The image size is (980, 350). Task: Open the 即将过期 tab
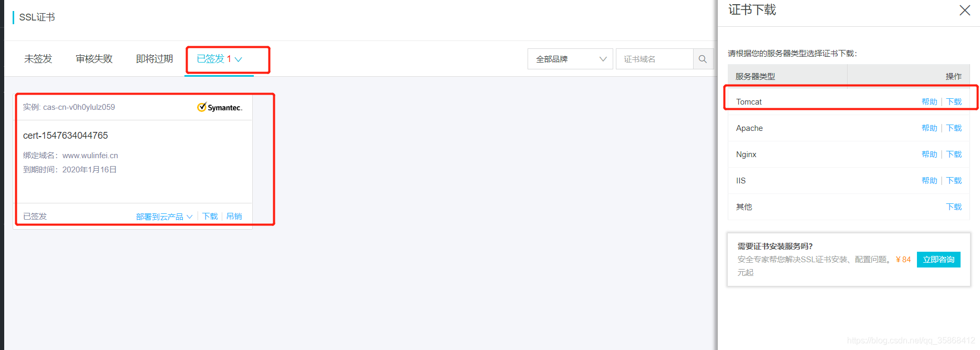(x=154, y=59)
